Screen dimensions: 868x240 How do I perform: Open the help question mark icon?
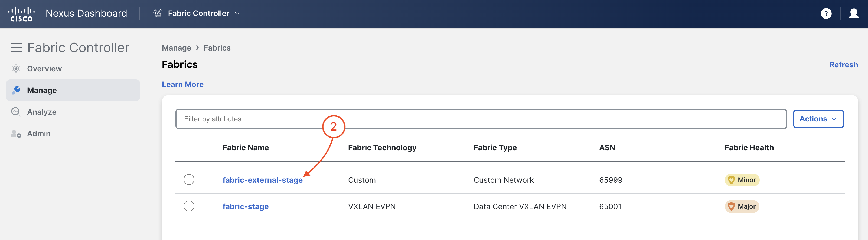coord(826,14)
